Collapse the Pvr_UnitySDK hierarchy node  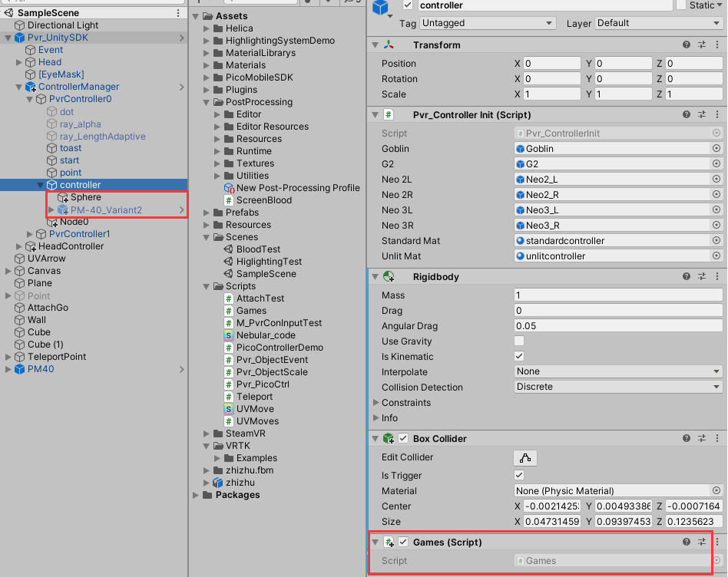[x=8, y=38]
